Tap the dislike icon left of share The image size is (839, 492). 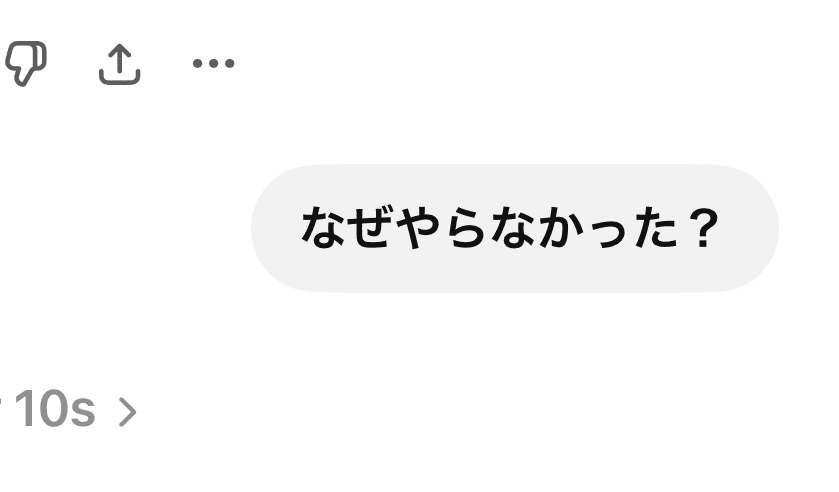(26, 63)
